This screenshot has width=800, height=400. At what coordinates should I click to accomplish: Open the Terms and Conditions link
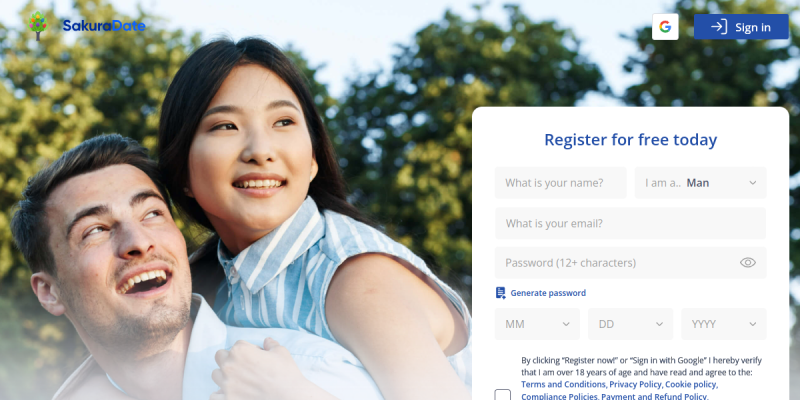point(563,384)
